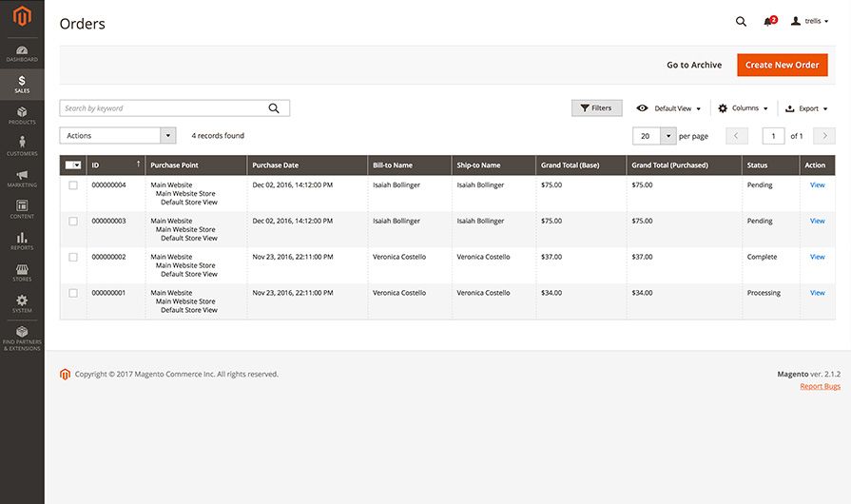Open Find Partners & Extensions icon

click(x=22, y=339)
